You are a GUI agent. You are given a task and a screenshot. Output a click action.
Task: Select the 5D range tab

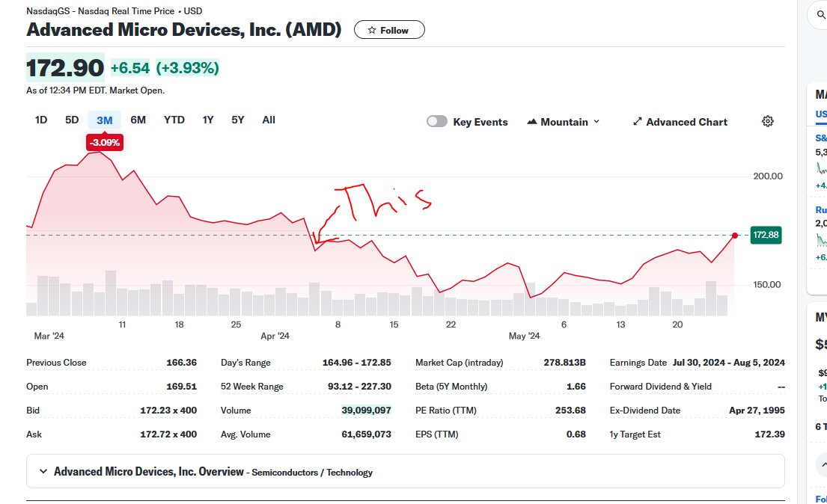tap(72, 120)
